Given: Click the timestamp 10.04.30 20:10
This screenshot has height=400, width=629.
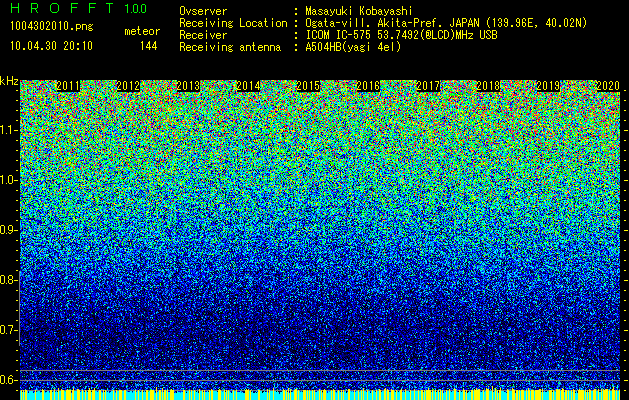Looking at the screenshot, I should (x=51, y=46).
